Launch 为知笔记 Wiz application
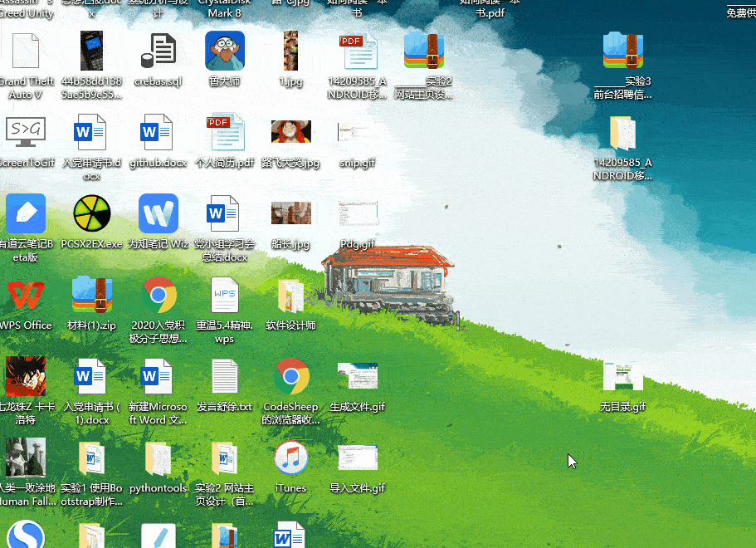The image size is (756, 548). coord(159,213)
